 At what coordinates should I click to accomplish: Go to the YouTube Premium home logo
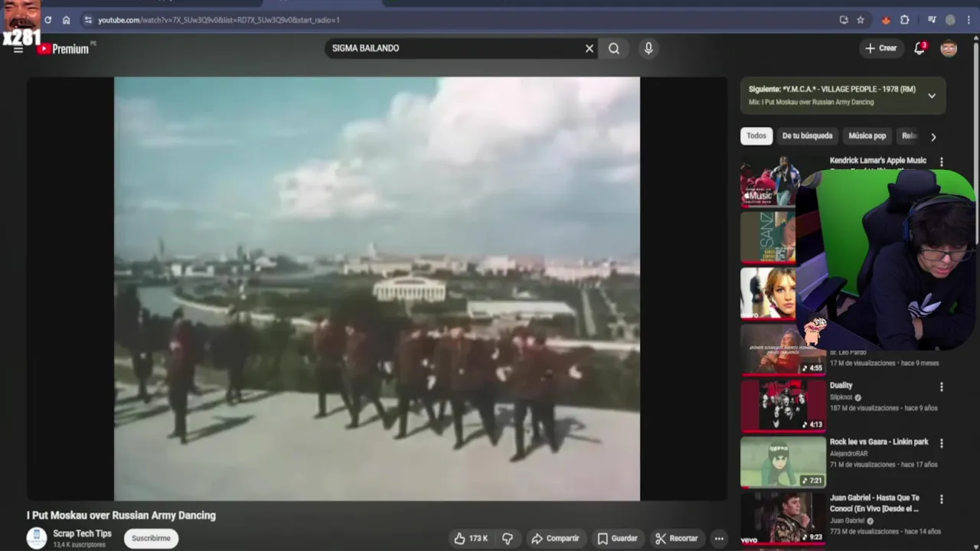(64, 49)
